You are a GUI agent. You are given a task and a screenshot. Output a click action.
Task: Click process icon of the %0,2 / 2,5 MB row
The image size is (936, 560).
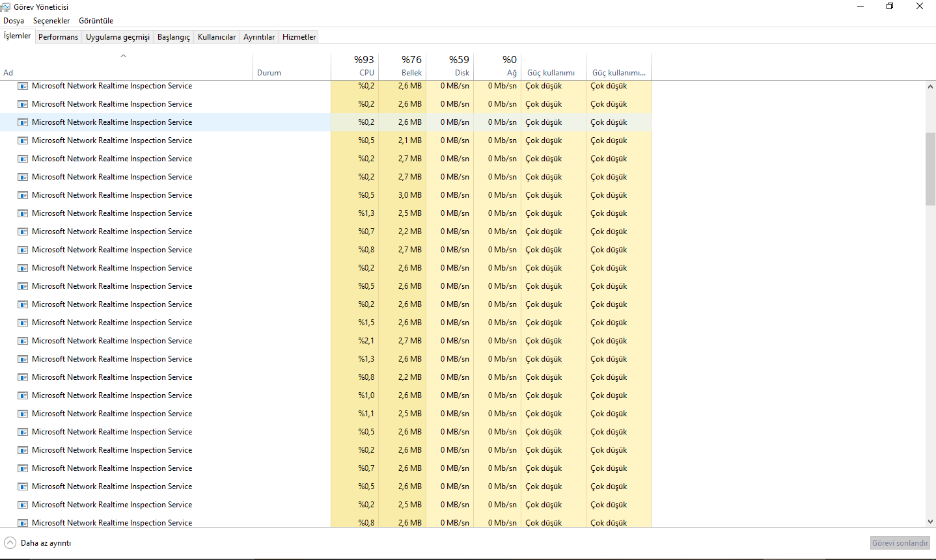click(x=23, y=505)
